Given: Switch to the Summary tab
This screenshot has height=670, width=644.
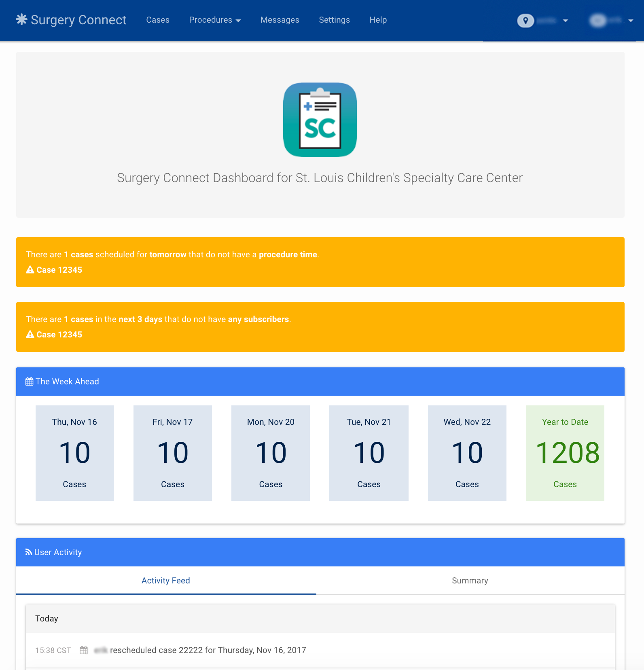Looking at the screenshot, I should pos(470,581).
